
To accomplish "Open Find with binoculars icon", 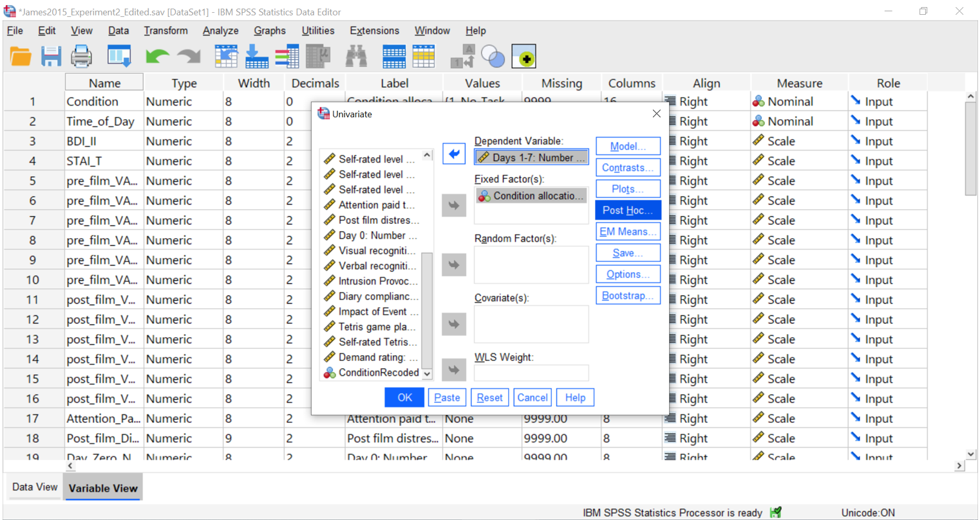I will click(356, 57).
